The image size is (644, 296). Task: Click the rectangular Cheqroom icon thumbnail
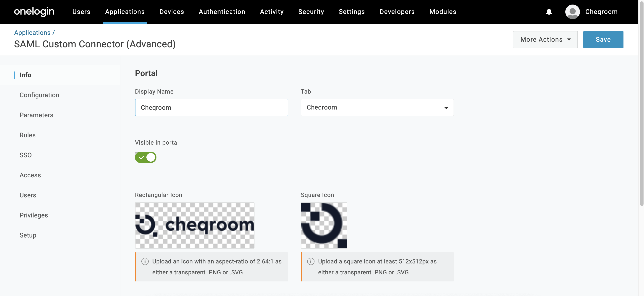coord(195,225)
